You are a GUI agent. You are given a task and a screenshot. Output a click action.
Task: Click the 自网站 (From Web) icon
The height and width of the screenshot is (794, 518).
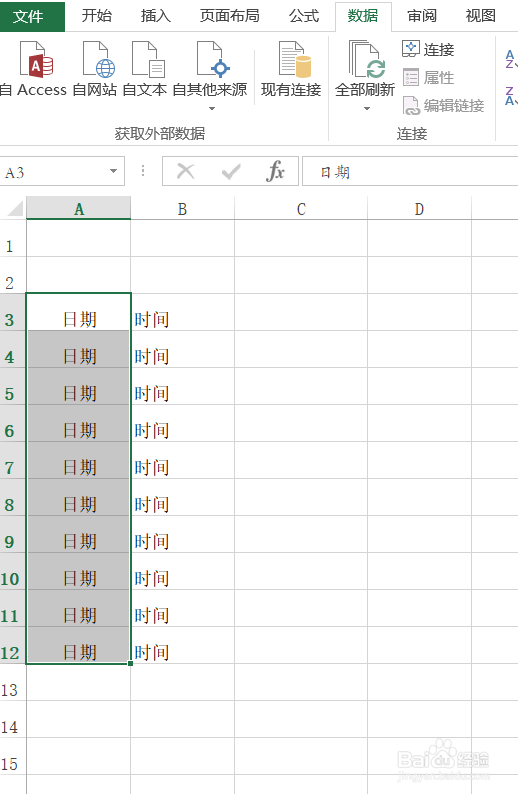pyautogui.click(x=98, y=59)
